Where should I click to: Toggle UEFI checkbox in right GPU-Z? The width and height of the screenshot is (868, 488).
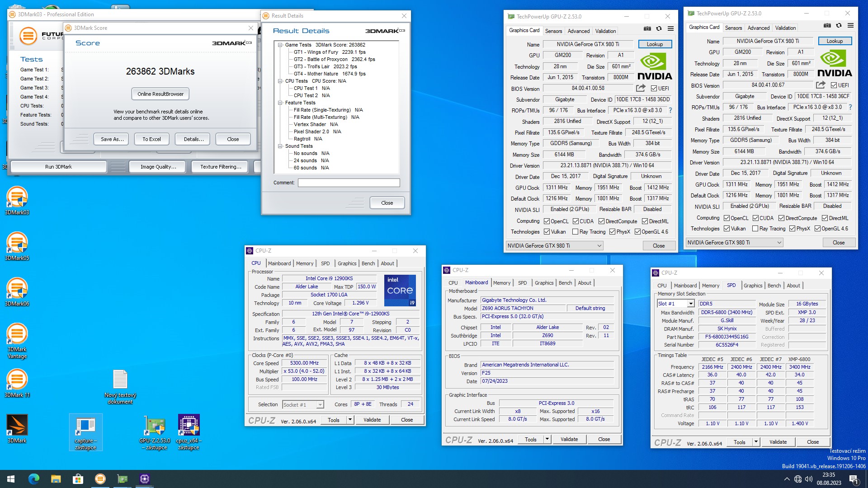pyautogui.click(x=834, y=85)
